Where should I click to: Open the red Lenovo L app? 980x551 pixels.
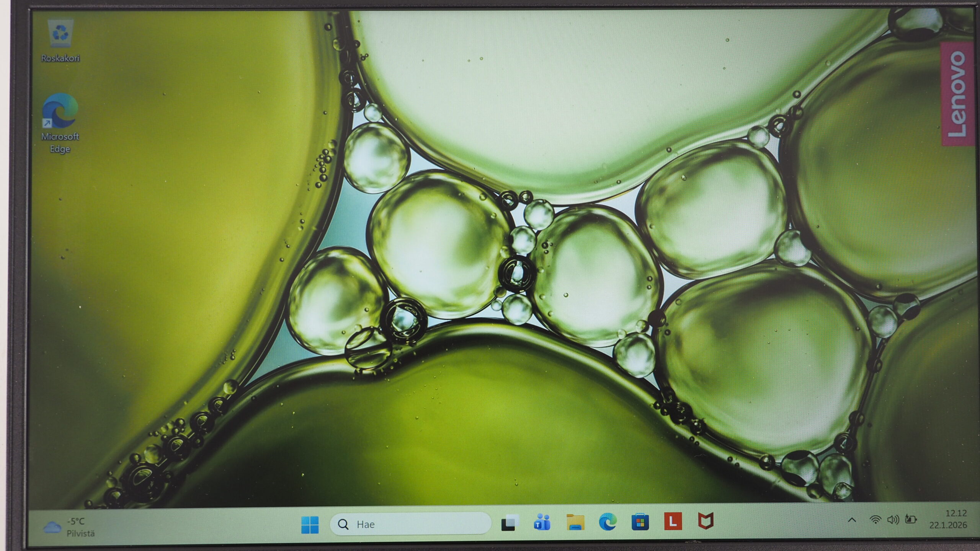point(673,522)
